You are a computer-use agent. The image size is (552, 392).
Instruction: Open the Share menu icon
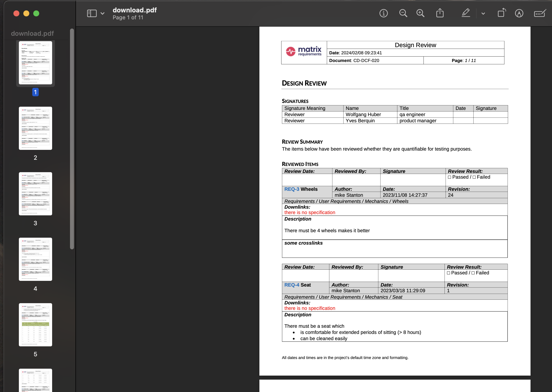click(x=440, y=13)
